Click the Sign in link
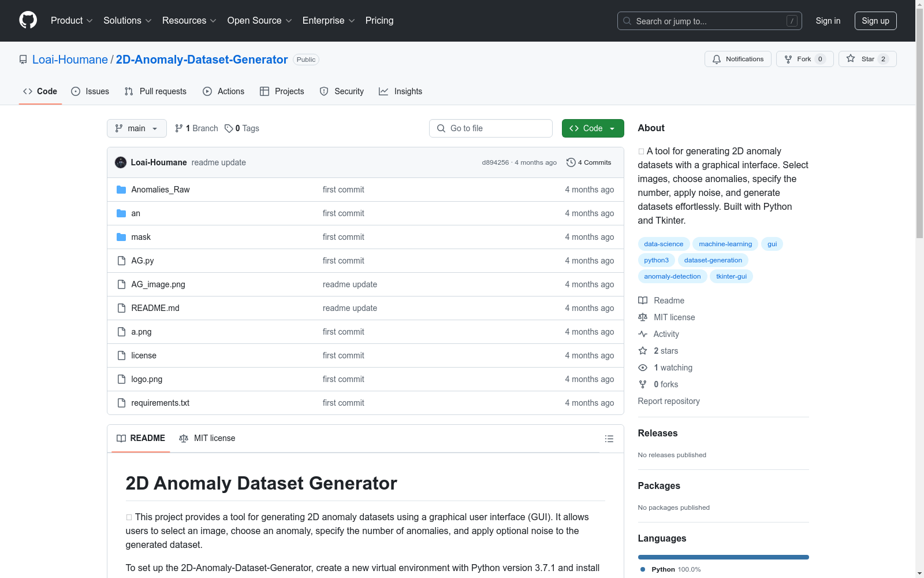The image size is (924, 578). [828, 21]
